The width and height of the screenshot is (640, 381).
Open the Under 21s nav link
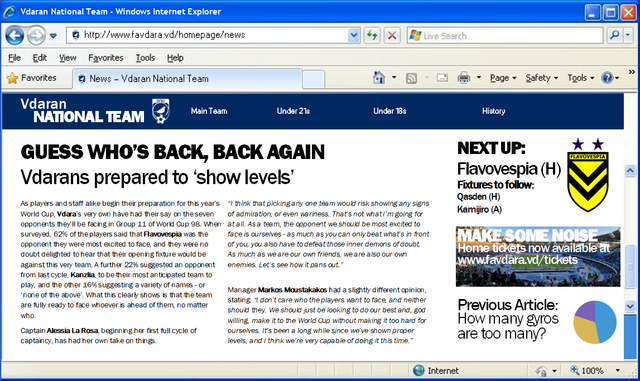293,111
